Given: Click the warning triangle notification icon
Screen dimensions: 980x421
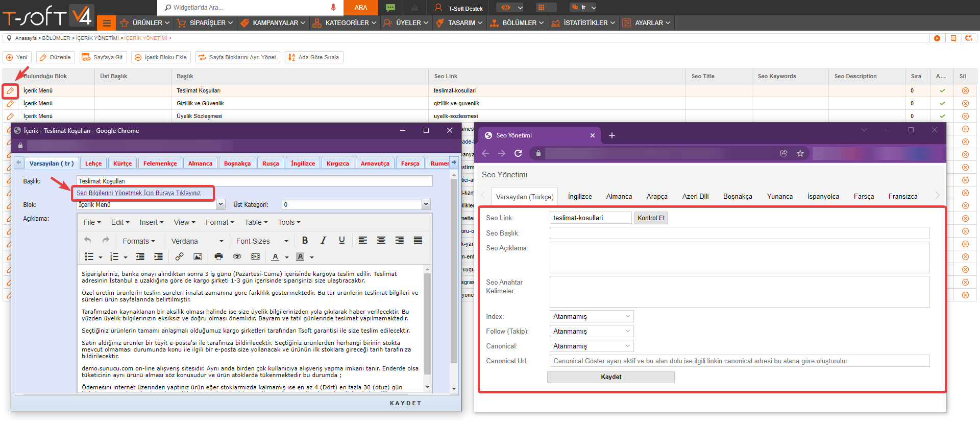Looking at the screenshot, I should 414,8.
